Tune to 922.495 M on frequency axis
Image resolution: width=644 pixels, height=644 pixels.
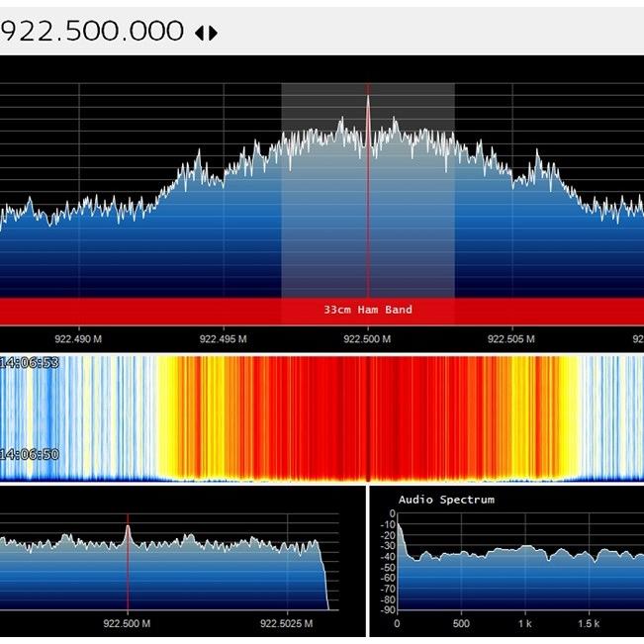tap(223, 338)
